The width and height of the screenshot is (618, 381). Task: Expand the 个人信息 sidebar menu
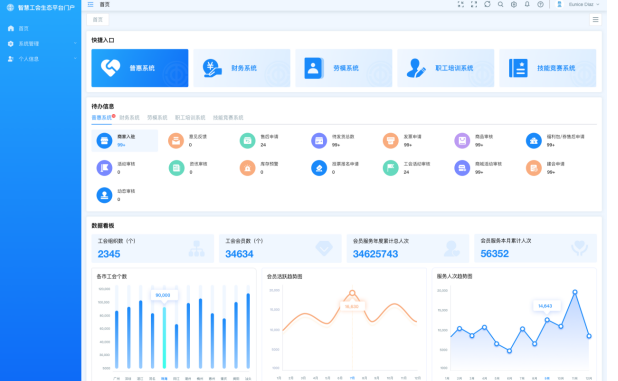(x=41, y=59)
